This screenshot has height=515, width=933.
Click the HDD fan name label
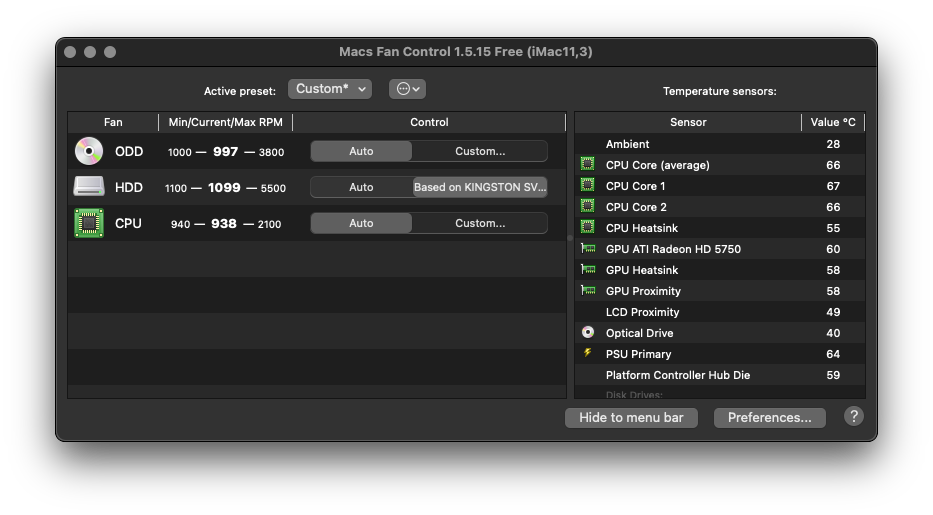129,187
